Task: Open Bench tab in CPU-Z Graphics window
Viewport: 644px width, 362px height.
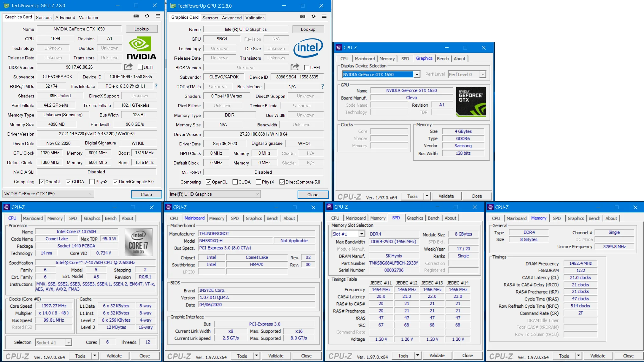Action: coord(443,58)
